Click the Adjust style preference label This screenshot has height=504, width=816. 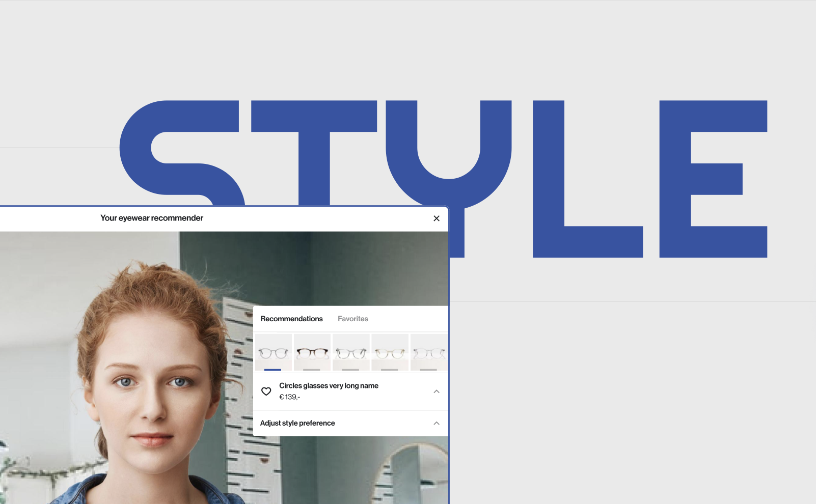click(297, 423)
